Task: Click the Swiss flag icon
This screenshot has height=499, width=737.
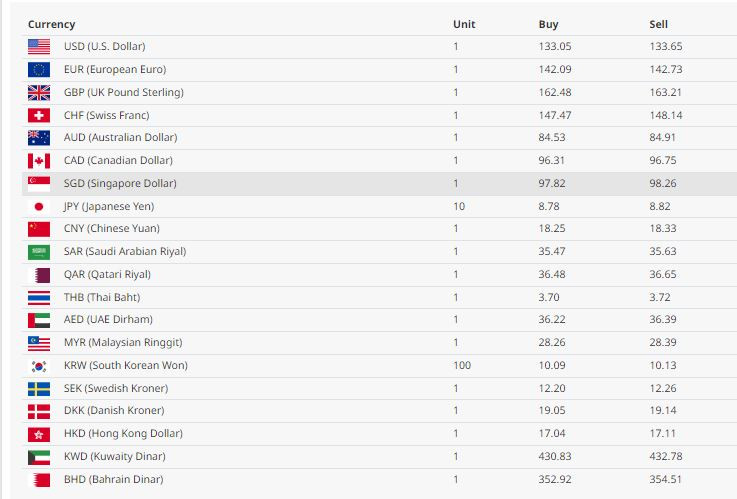Action: pyautogui.click(x=39, y=115)
